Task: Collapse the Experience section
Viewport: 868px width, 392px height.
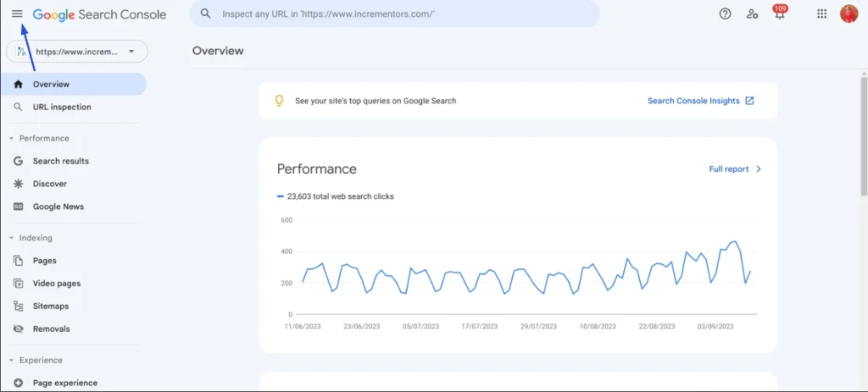Action: 11,360
